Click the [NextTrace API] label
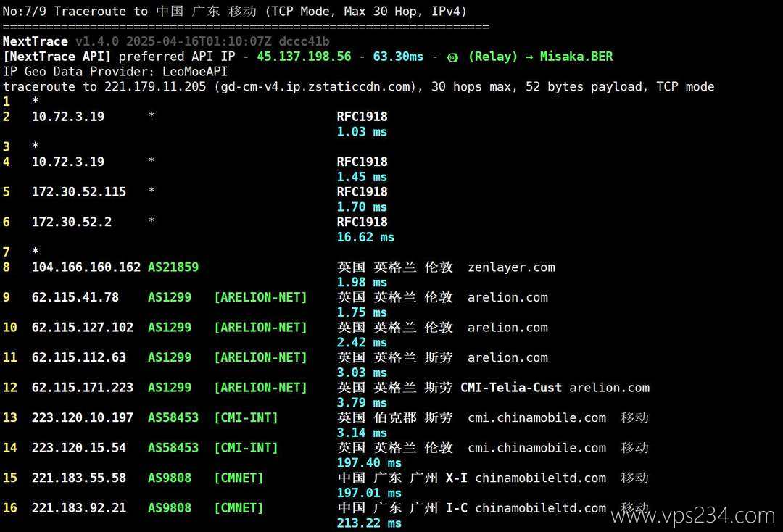 pos(57,57)
